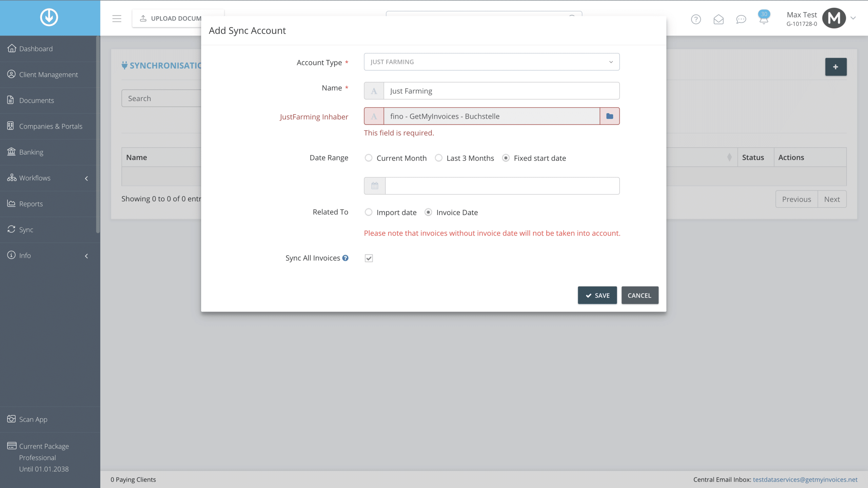The height and width of the screenshot is (488, 868).
Task: Open the Account Type dropdown
Action: (x=492, y=62)
